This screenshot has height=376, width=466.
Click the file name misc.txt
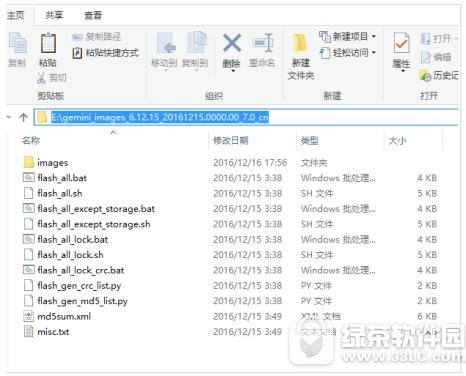point(53,332)
